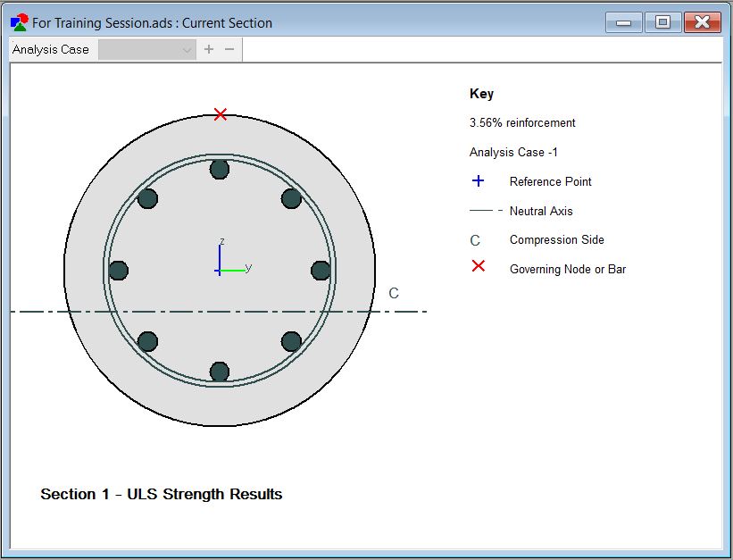Viewport: 733px width, 560px height.
Task: Click the lower-left reinforcement bar
Action: [147, 341]
